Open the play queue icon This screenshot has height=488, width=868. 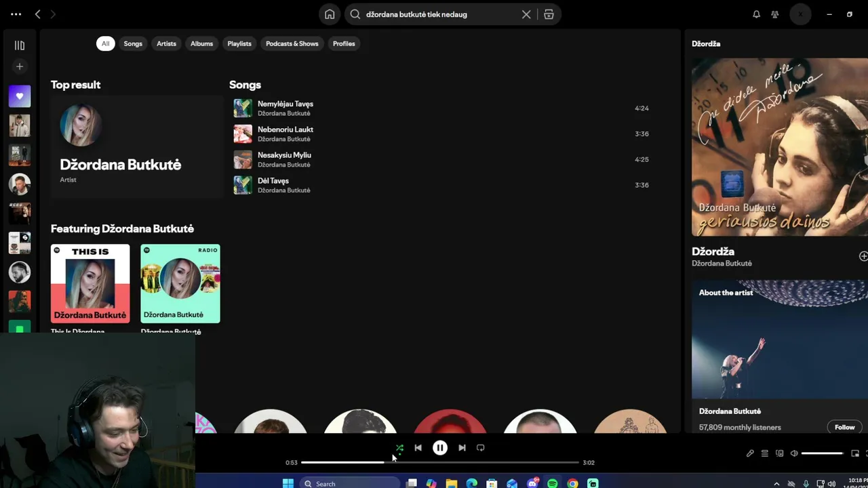765,453
